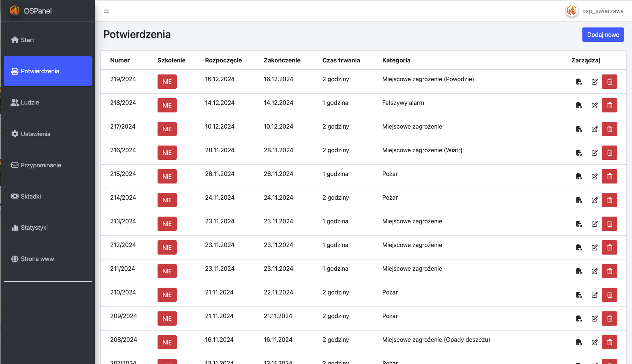632x364 pixels.
Task: Click the Numer column header
Action: (120, 60)
